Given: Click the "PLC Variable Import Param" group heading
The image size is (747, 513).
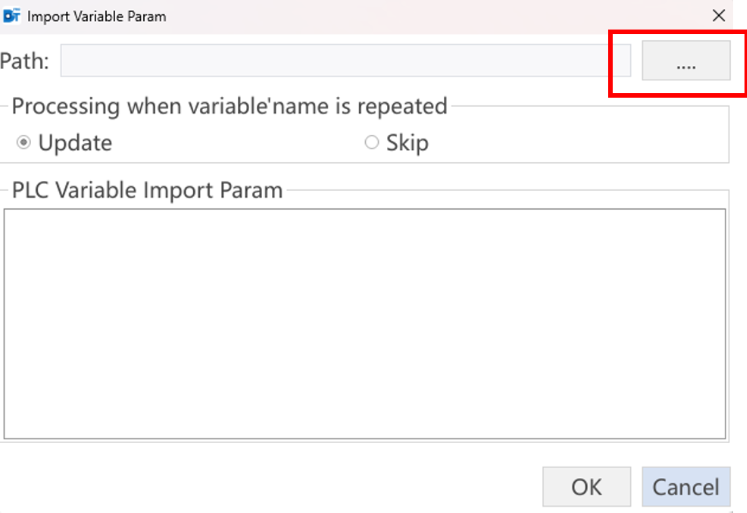Looking at the screenshot, I should (147, 190).
